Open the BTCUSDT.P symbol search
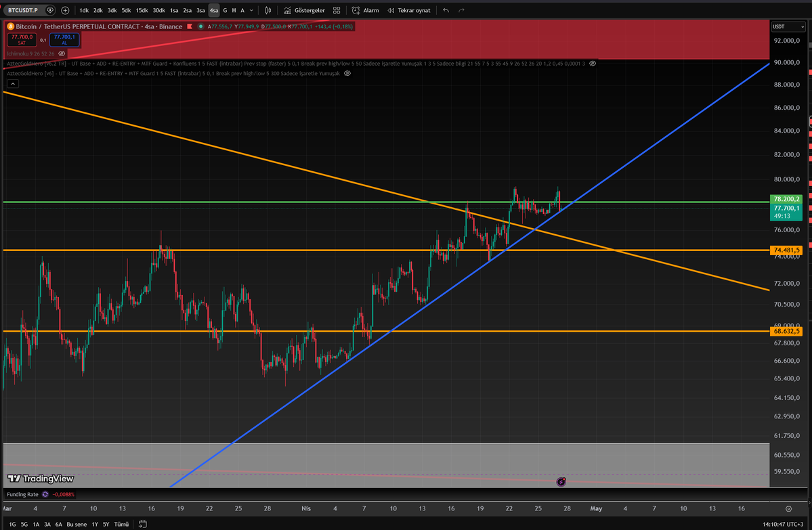The image size is (812, 530). tap(23, 10)
